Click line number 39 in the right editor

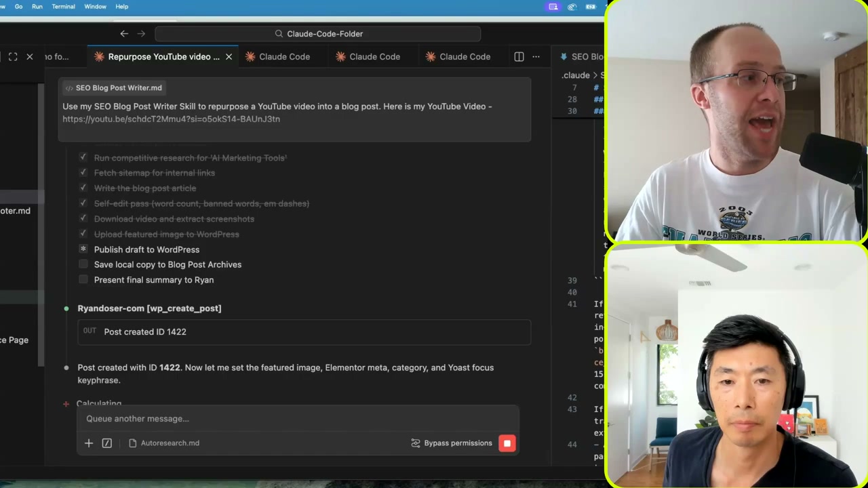tap(572, 281)
